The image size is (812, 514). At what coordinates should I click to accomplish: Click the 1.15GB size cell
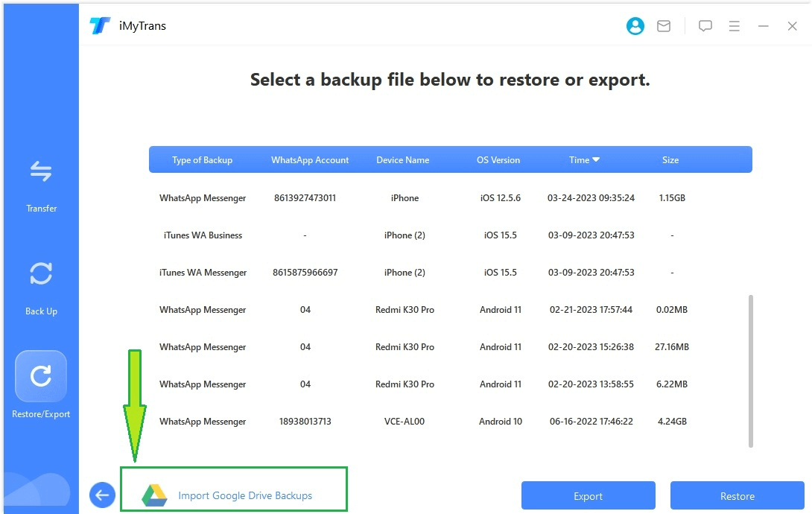point(672,197)
